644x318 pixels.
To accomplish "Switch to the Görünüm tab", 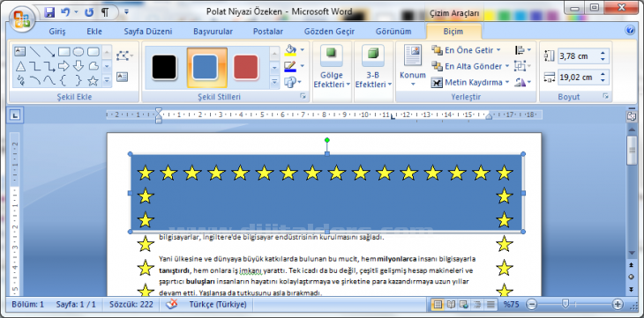I will coord(393,32).
